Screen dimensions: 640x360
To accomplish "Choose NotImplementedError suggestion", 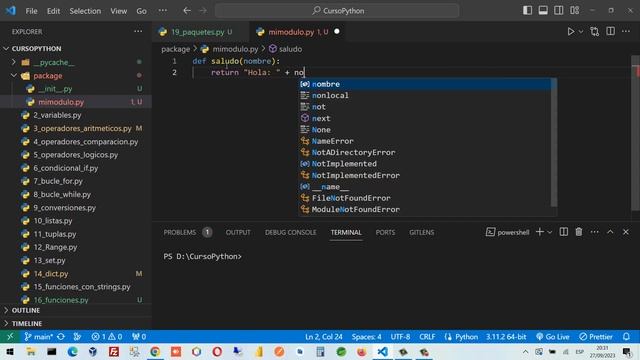I will 424,176.
